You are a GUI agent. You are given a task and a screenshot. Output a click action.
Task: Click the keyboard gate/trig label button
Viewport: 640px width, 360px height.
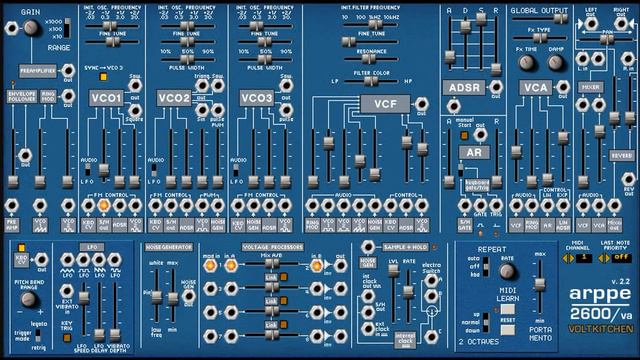point(476,186)
